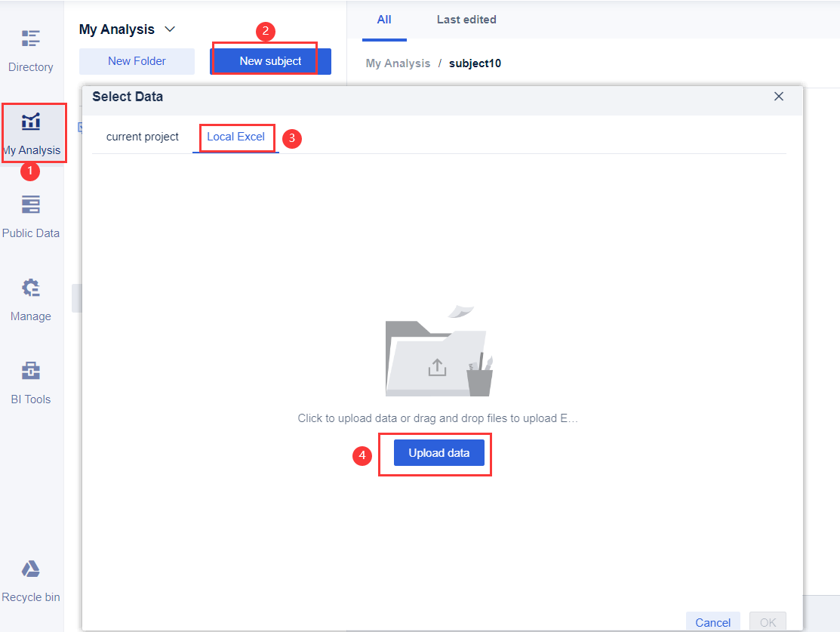Open the Last edited tab
Image resolution: width=840 pixels, height=632 pixels.
pyautogui.click(x=466, y=19)
